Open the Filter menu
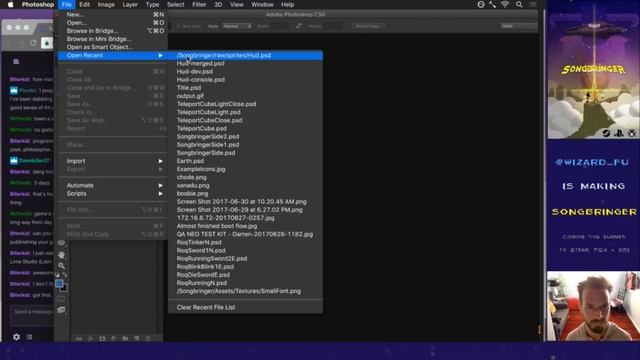The width and height of the screenshot is (640, 360). (199, 4)
